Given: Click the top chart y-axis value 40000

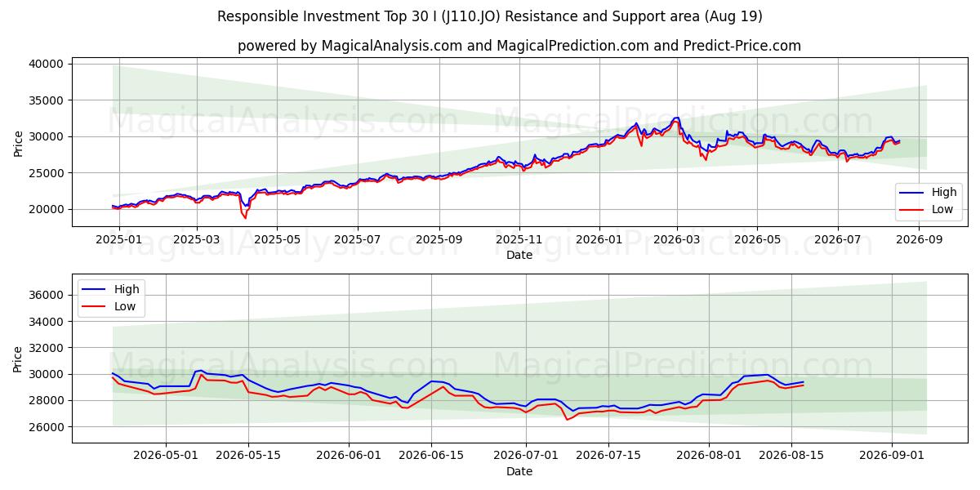Looking at the screenshot, I should 47,64.
